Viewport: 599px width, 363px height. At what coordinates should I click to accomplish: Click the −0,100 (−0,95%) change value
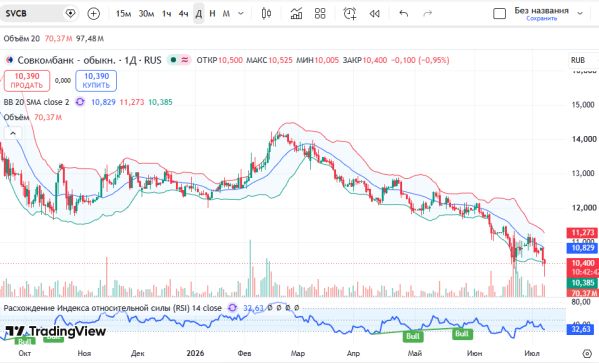[x=420, y=60]
